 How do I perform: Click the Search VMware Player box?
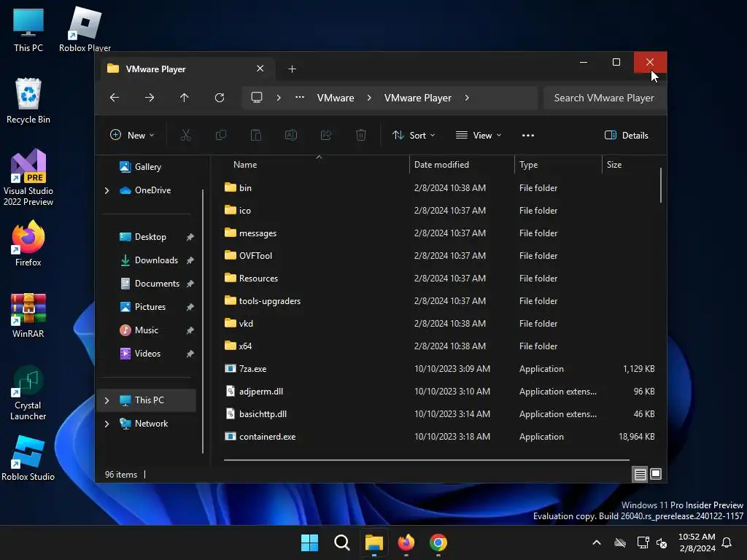[604, 98]
